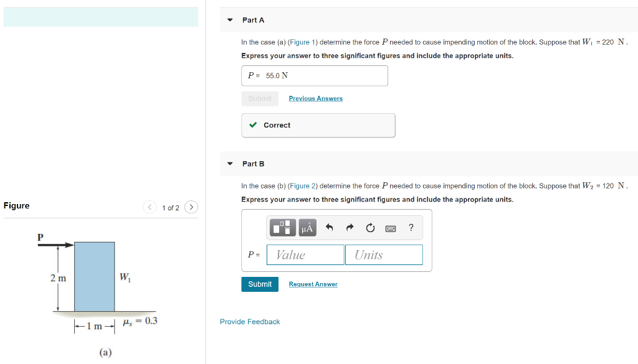
Task: View Previous Answers in Part A
Action: (315, 98)
